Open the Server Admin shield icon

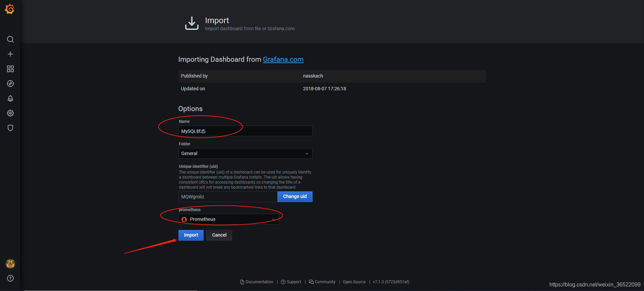10,128
